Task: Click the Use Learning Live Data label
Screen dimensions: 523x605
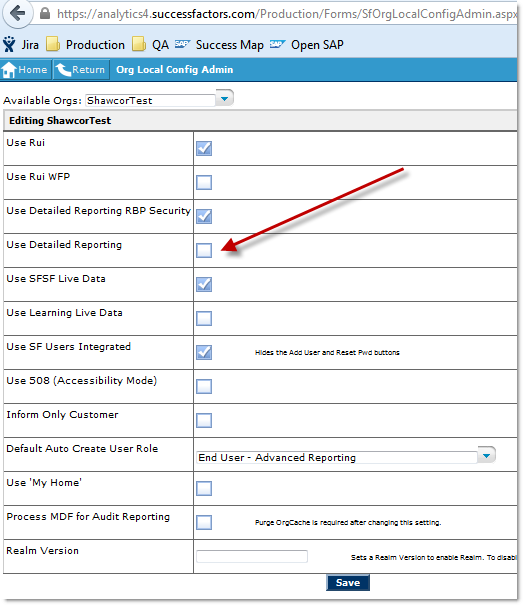Action: click(x=64, y=313)
